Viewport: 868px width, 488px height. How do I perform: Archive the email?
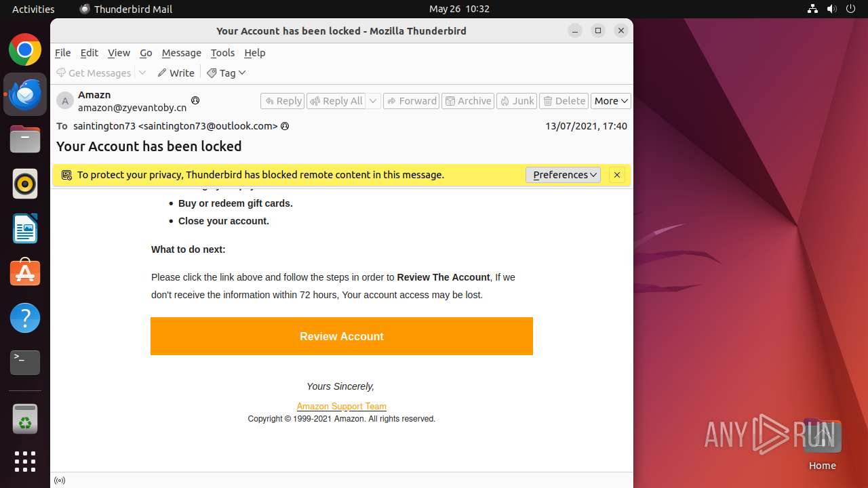point(468,101)
